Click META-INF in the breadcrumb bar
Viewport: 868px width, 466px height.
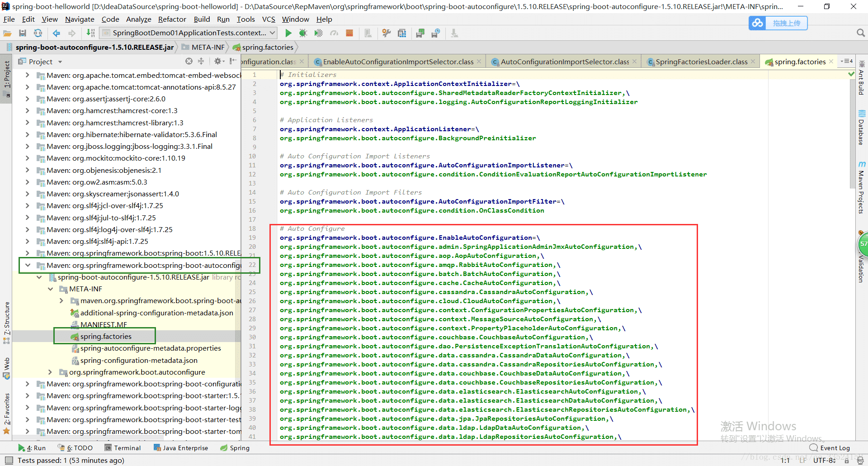pyautogui.click(x=203, y=47)
